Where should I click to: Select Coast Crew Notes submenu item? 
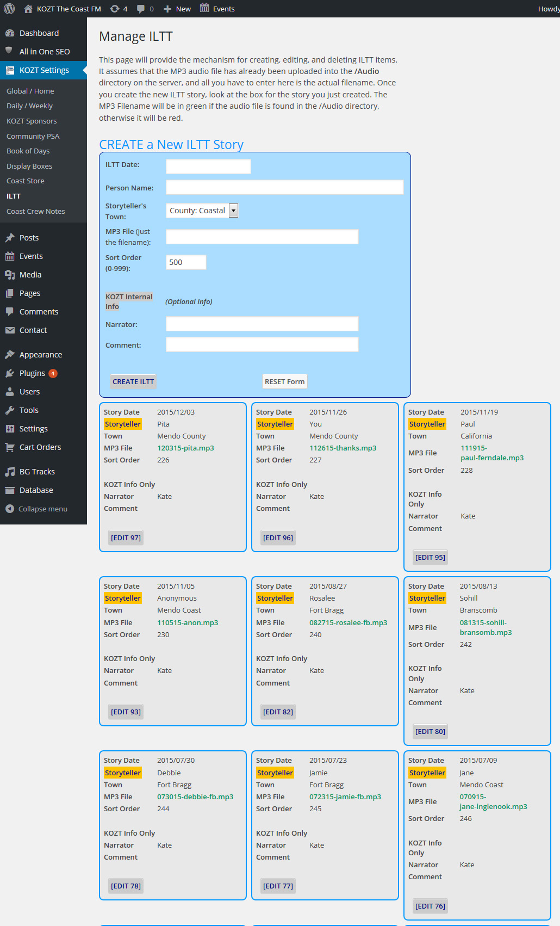[x=35, y=211]
